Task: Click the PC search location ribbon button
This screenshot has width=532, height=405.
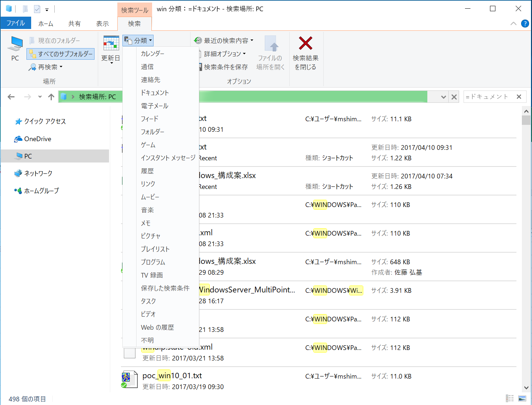Action: 15,49
